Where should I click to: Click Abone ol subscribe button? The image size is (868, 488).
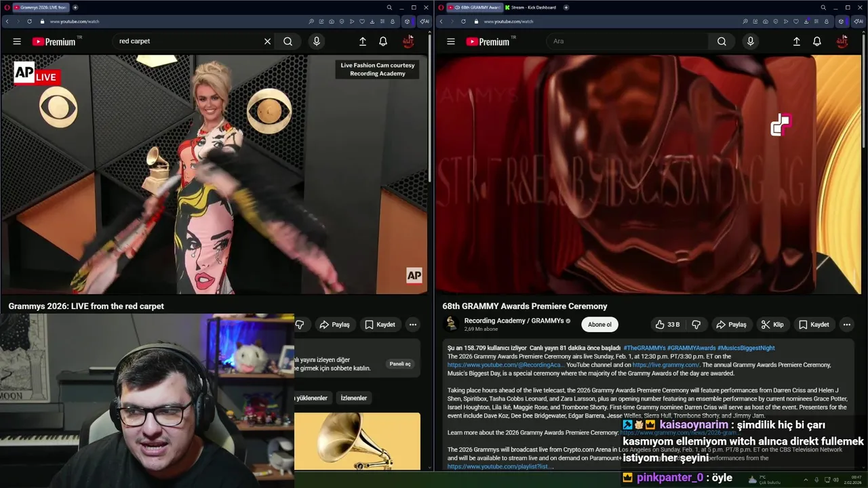(599, 325)
